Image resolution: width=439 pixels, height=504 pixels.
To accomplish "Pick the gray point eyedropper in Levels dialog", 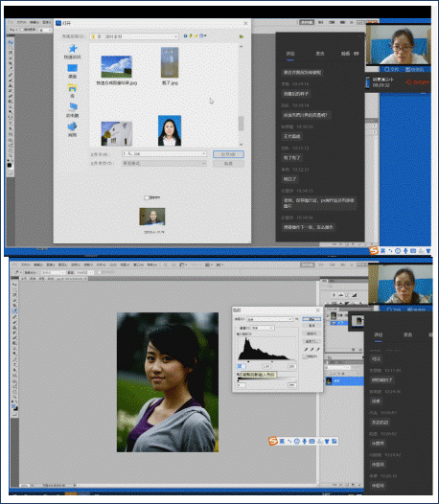I will click(x=312, y=349).
